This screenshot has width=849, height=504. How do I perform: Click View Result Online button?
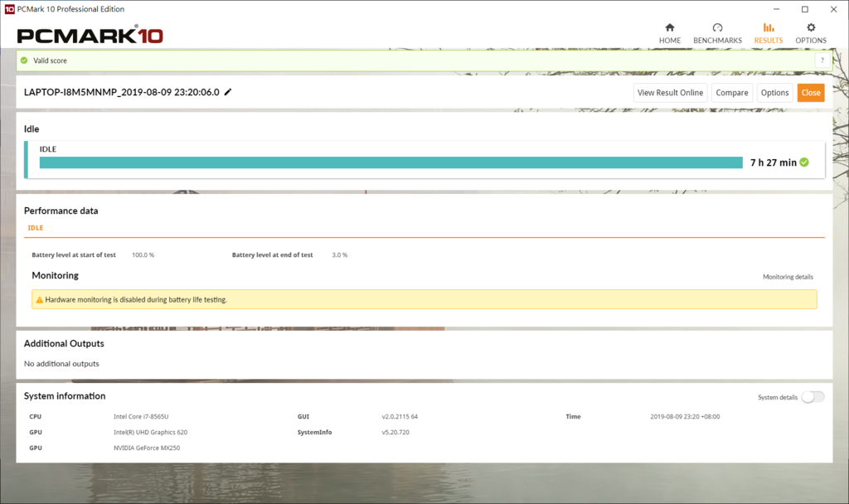[x=670, y=93]
